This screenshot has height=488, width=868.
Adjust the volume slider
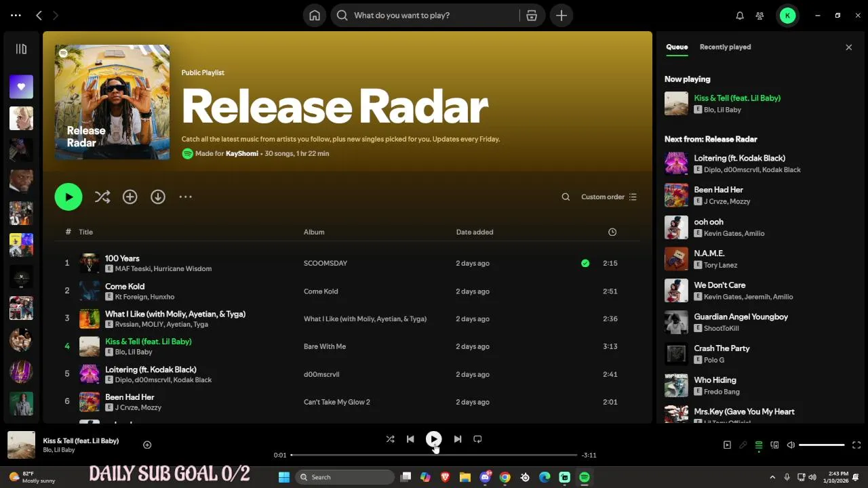tap(821, 445)
